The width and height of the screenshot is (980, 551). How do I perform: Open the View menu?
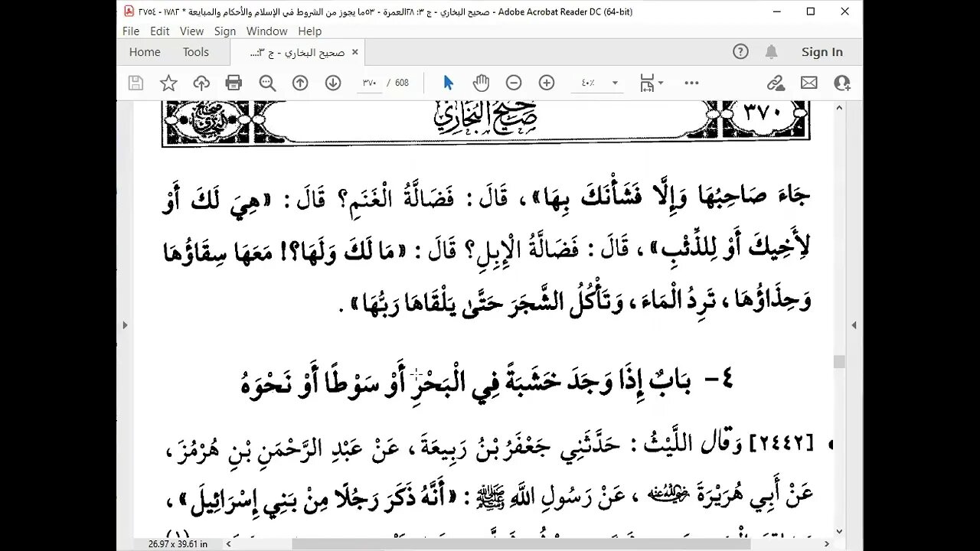tap(191, 31)
